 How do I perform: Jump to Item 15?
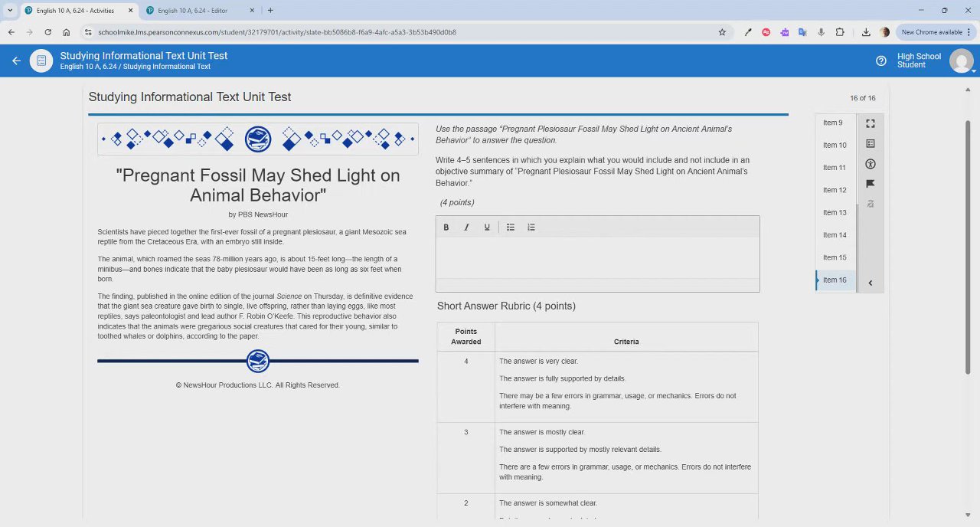pyautogui.click(x=835, y=257)
